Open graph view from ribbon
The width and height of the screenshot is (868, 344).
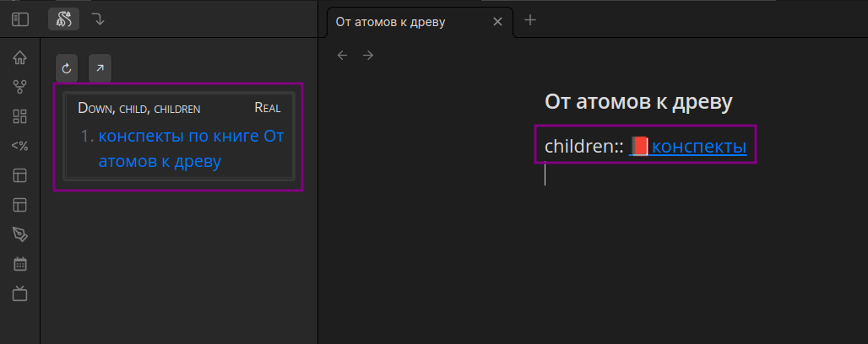(x=20, y=87)
